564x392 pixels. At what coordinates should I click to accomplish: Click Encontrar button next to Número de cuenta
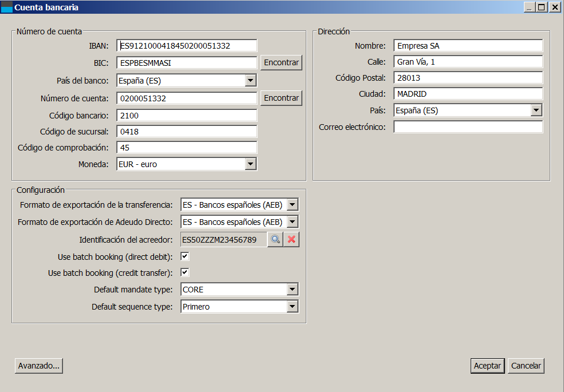coord(281,98)
